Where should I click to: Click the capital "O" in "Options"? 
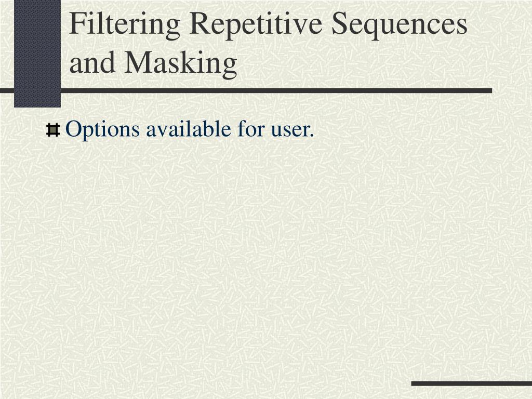tap(74, 129)
